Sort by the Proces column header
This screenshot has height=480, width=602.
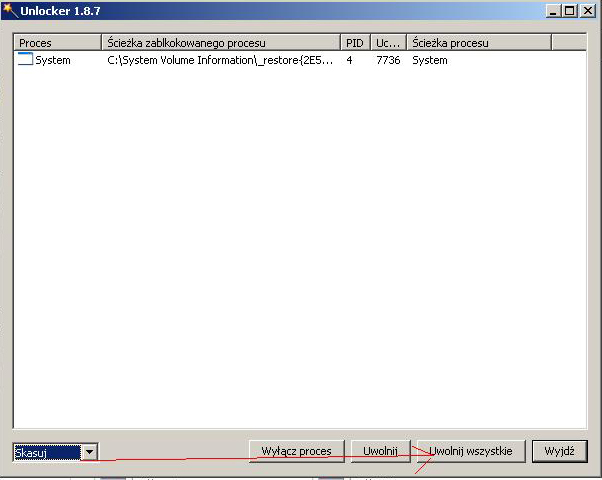(57, 42)
